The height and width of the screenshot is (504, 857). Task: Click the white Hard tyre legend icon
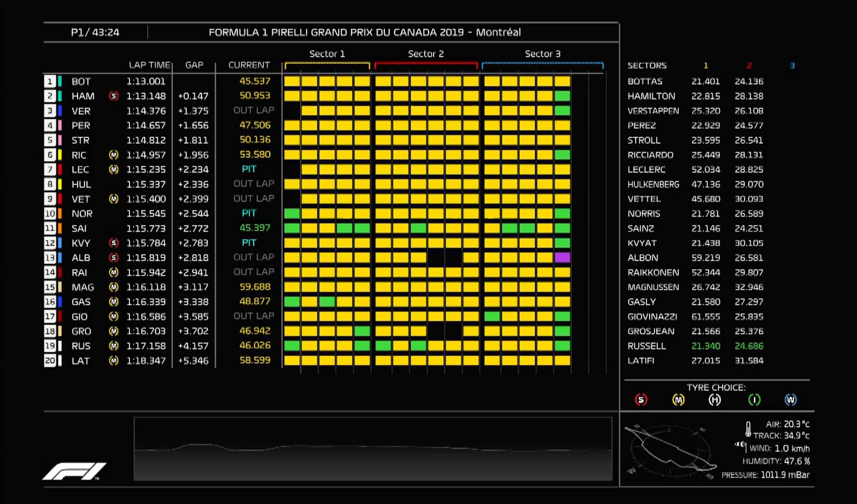click(x=714, y=400)
